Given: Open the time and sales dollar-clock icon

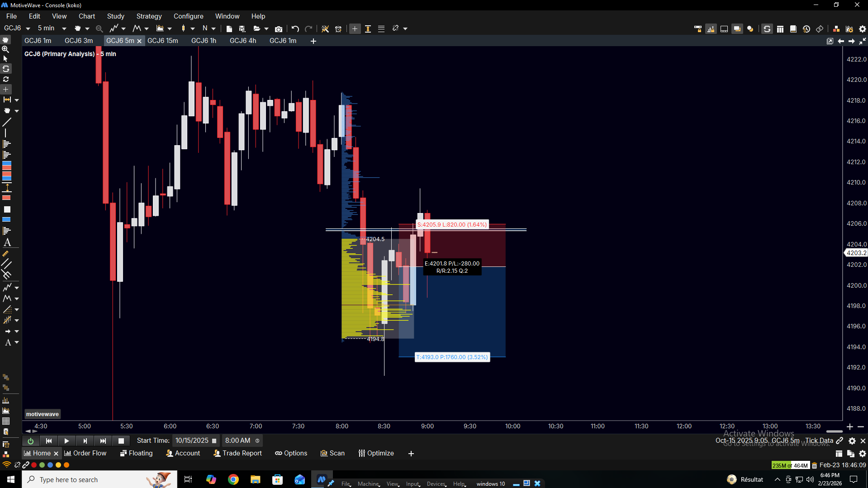Looking at the screenshot, I should pos(806,28).
